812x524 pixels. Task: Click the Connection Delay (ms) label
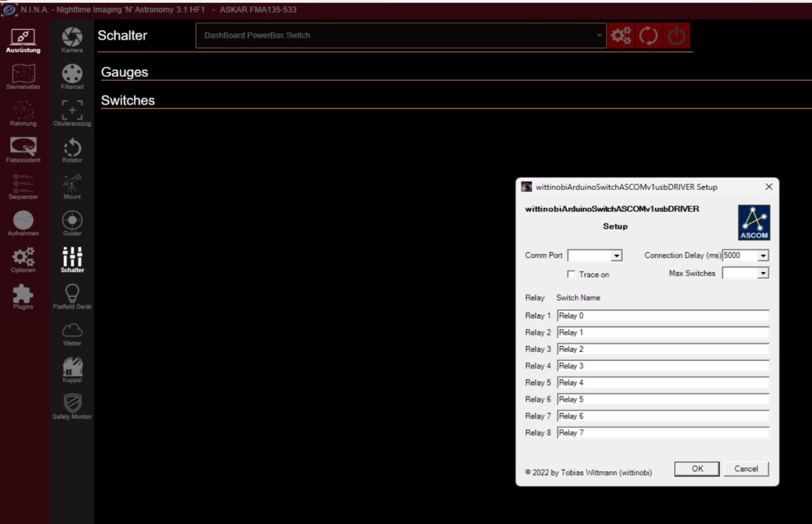coord(683,255)
